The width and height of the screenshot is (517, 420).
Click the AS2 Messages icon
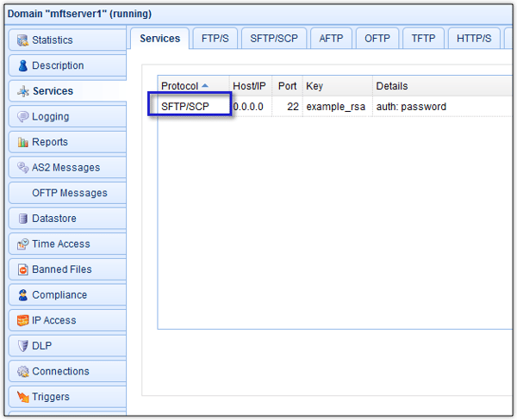click(22, 168)
